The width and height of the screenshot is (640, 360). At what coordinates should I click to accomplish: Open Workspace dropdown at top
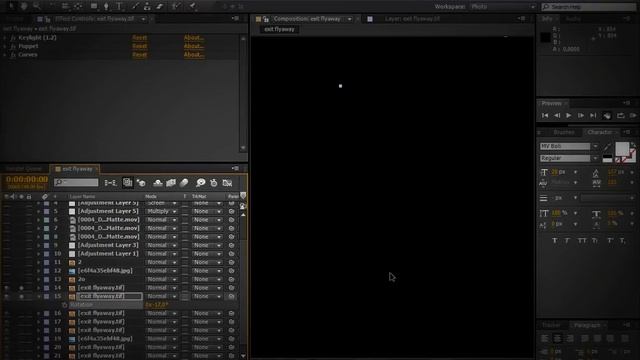pos(502,7)
